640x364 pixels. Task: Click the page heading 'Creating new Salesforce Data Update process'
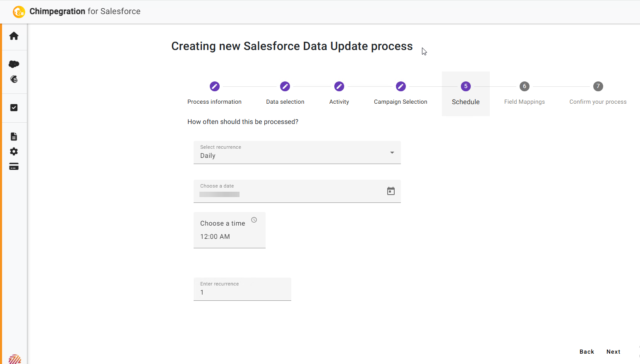pyautogui.click(x=292, y=46)
